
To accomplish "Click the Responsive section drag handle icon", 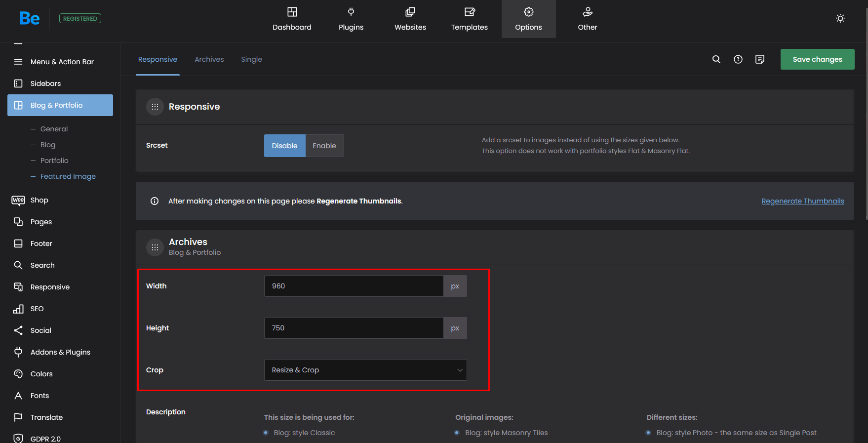I will (155, 107).
